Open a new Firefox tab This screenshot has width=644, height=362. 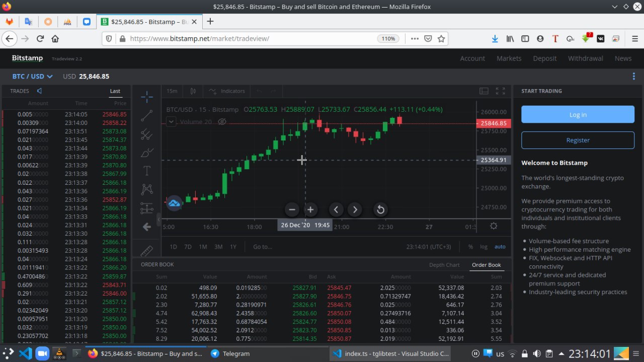tap(210, 21)
